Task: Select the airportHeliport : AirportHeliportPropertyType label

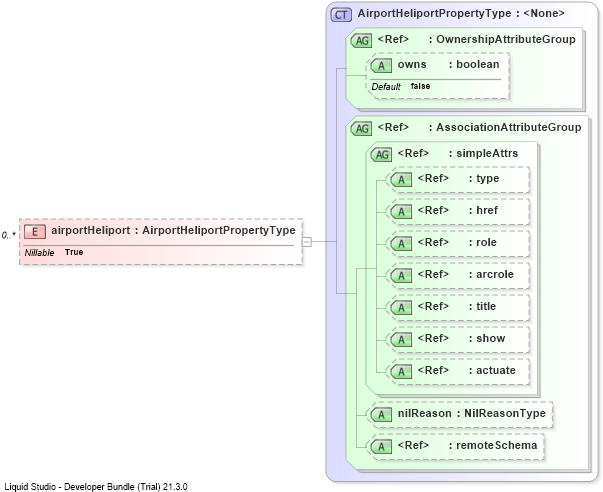Action: point(173,230)
